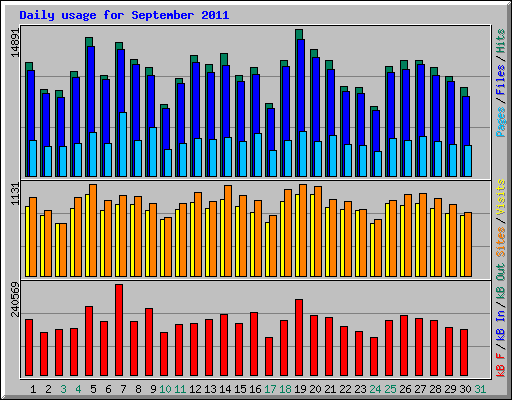Click the cyan Pages bar for day 30

[x=468, y=161]
